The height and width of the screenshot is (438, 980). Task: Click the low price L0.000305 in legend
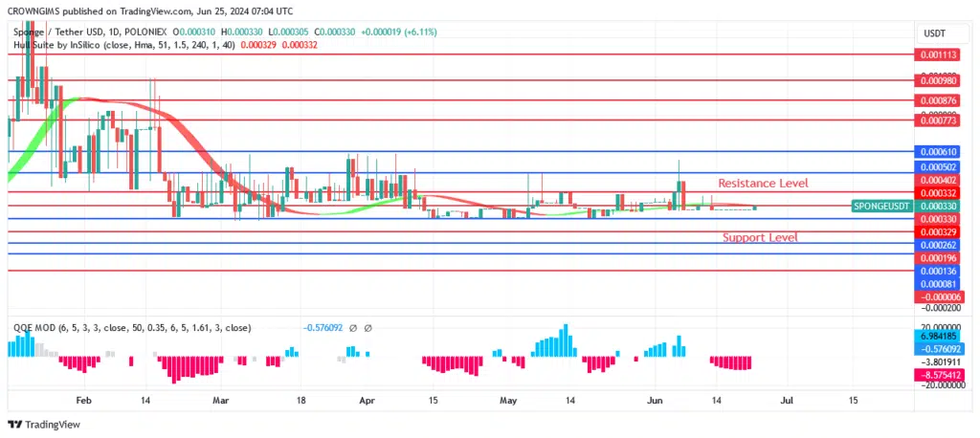[x=291, y=32]
